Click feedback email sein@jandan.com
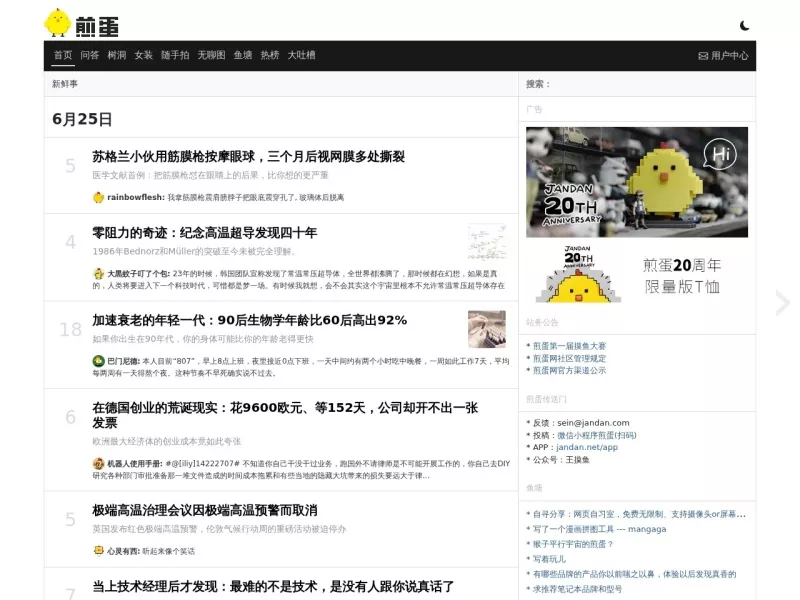This screenshot has height=600, width=800. point(593,423)
